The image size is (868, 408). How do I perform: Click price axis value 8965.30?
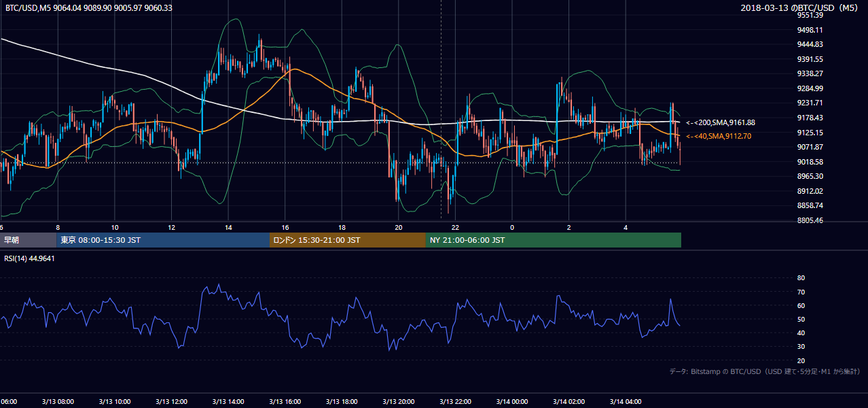click(x=810, y=176)
